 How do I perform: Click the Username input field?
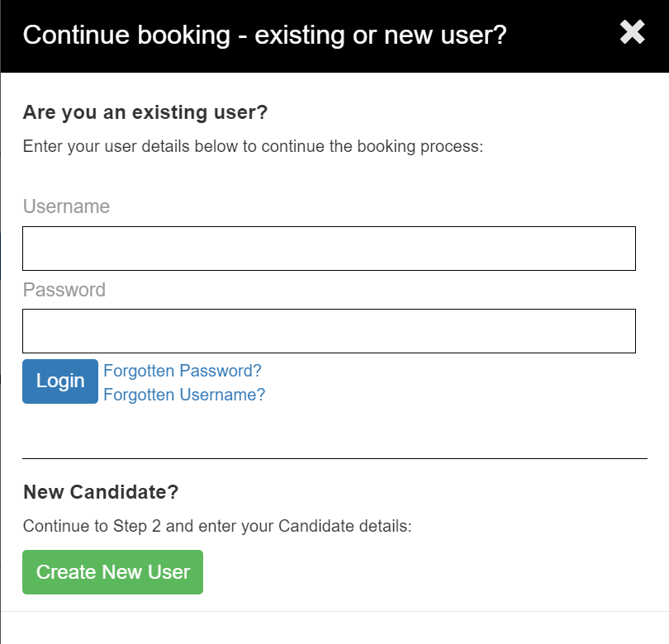coord(329,249)
